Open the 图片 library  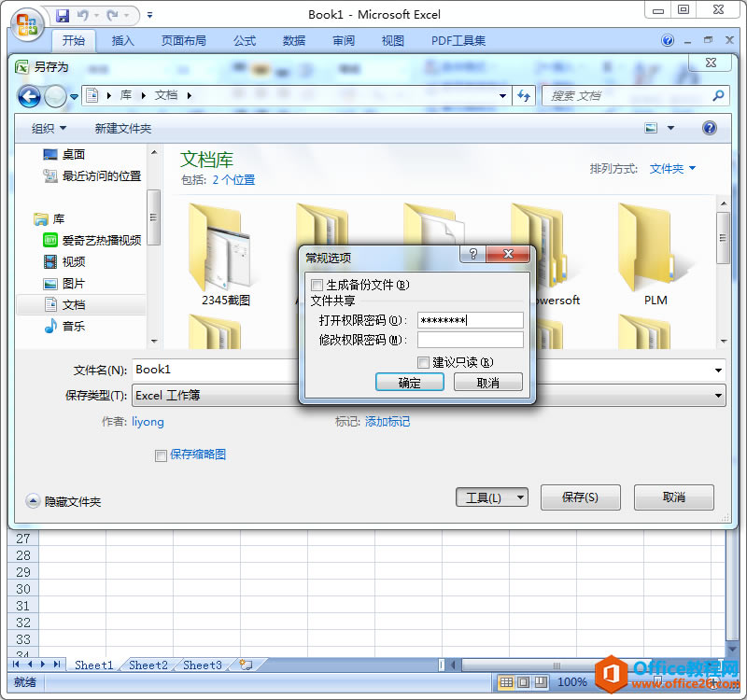[63, 284]
